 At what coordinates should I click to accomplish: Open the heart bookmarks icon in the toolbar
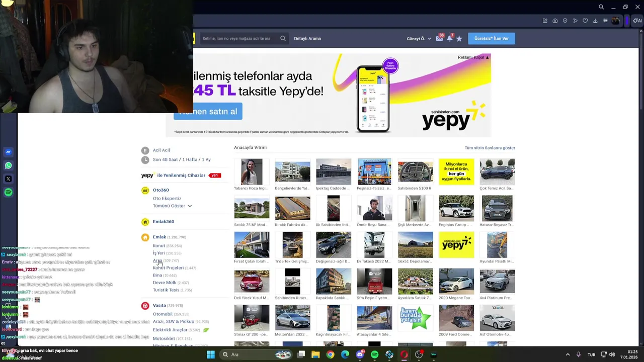(585, 21)
